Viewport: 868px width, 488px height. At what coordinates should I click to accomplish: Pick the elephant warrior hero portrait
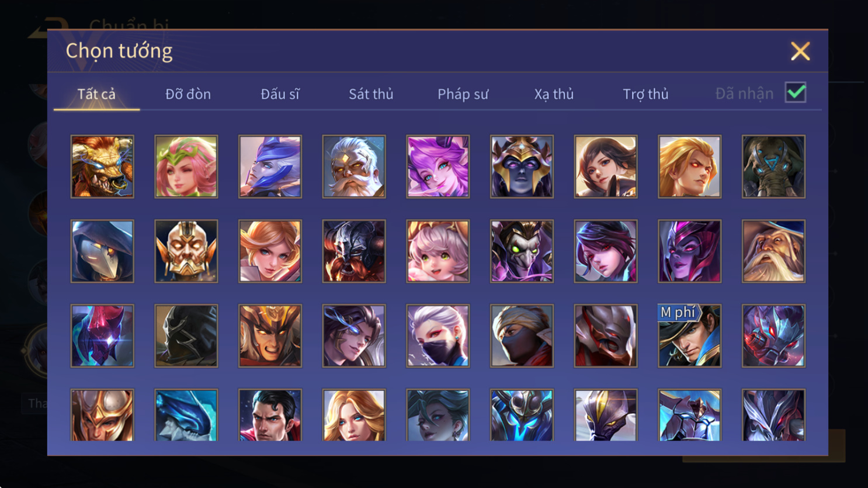(774, 167)
